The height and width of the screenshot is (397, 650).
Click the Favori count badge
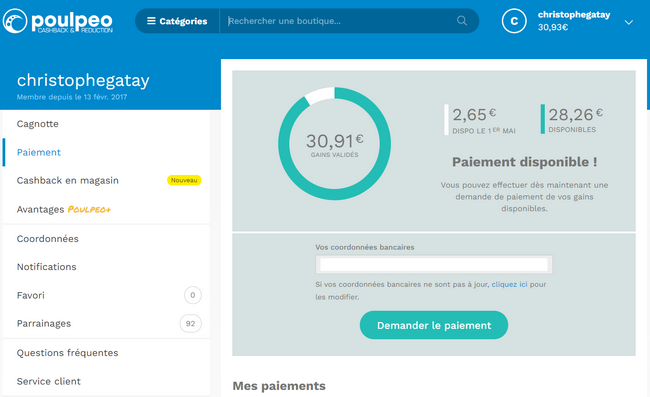(x=193, y=295)
